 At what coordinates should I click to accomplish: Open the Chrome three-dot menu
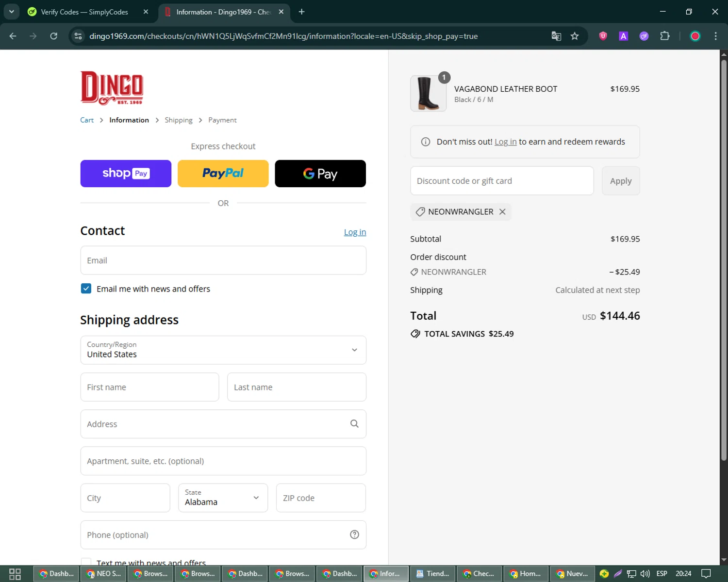coord(715,36)
